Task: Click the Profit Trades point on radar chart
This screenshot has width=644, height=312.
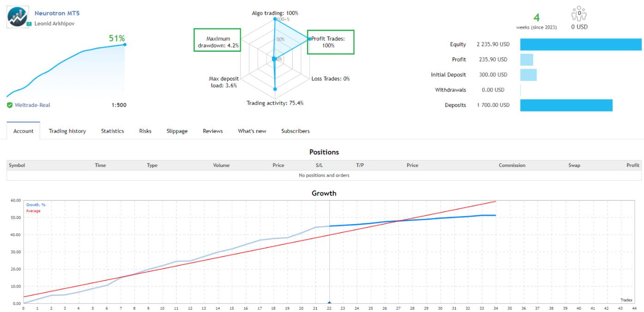Action: 309,39
